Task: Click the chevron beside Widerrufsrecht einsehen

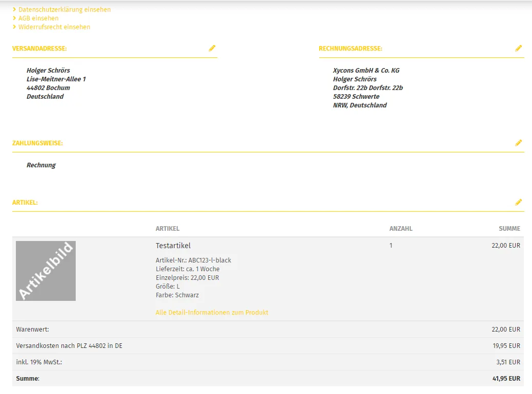Action: (x=14, y=27)
